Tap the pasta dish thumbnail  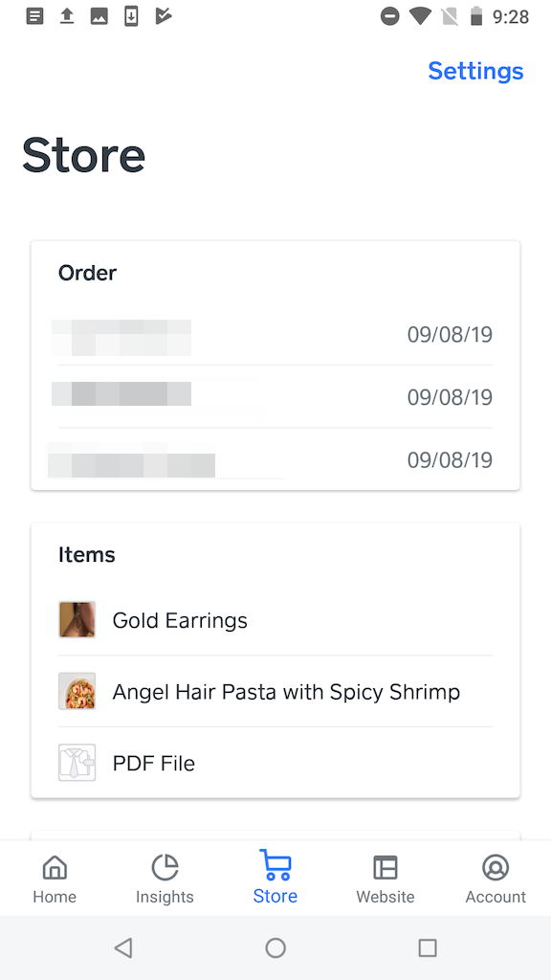click(x=77, y=691)
